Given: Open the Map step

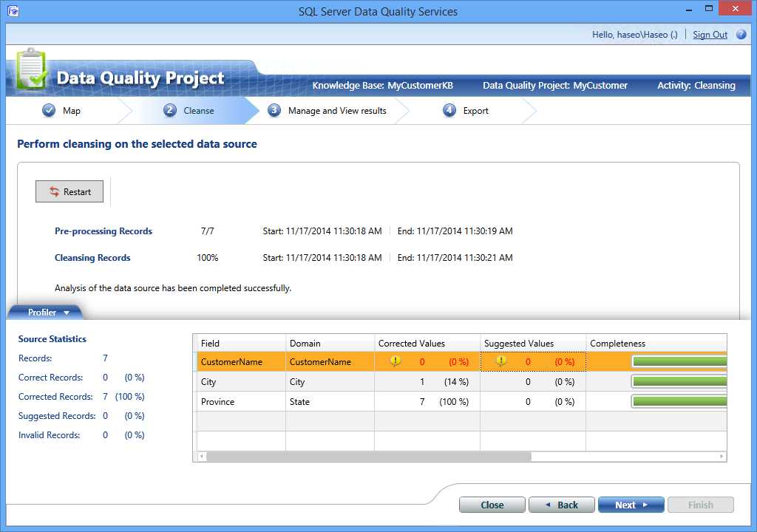Looking at the screenshot, I should click(x=72, y=111).
